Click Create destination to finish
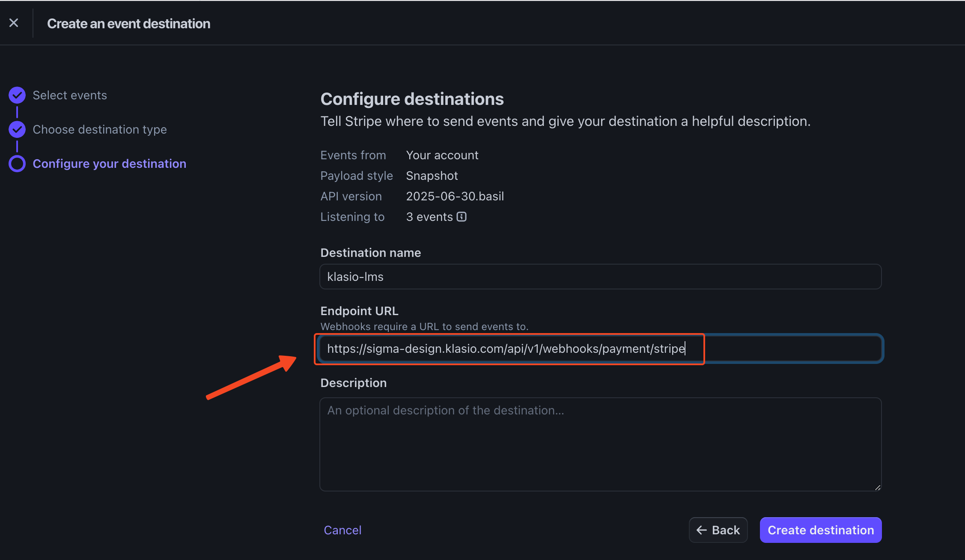This screenshot has height=560, width=965. tap(820, 530)
